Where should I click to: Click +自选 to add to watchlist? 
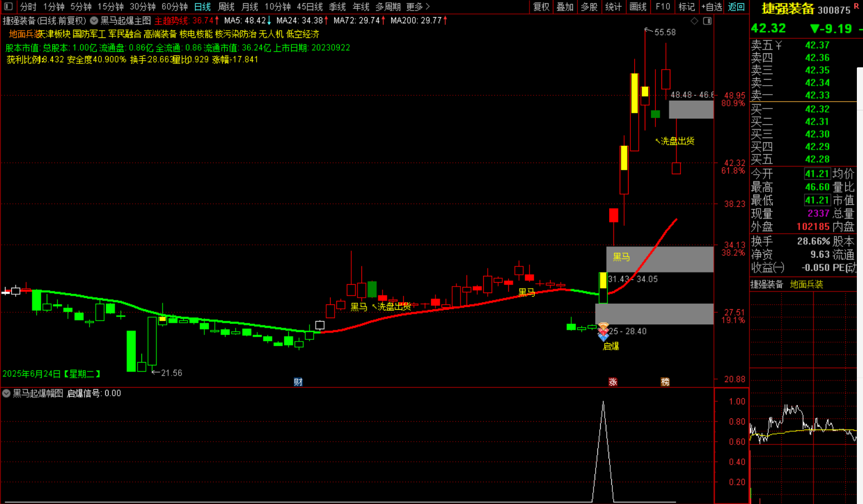point(712,7)
